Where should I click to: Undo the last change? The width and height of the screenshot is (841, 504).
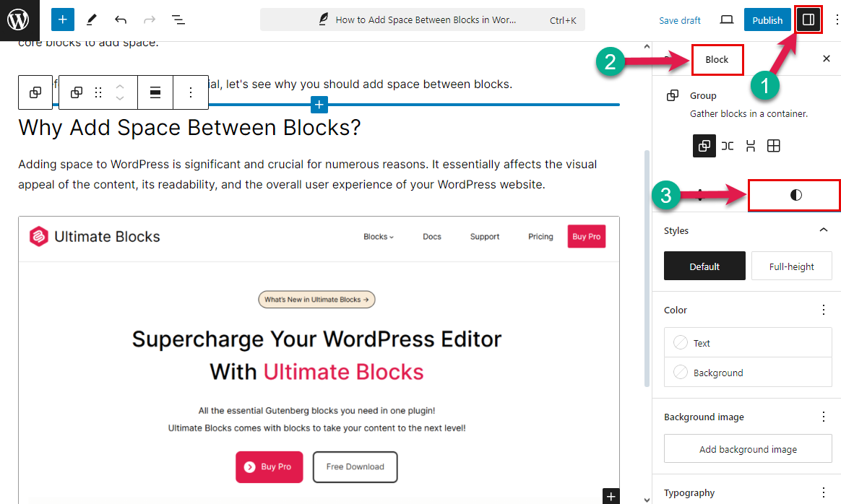point(121,19)
